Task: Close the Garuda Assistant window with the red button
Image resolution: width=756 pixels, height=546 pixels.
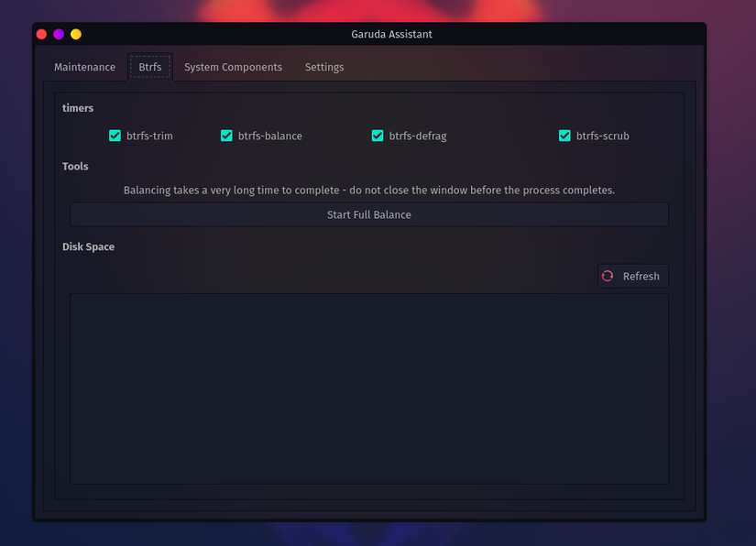Action: pyautogui.click(x=41, y=34)
